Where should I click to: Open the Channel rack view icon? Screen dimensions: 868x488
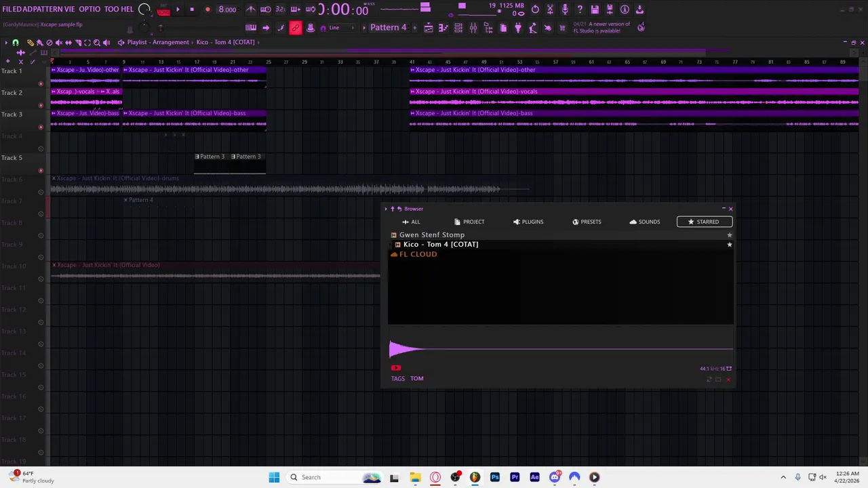point(458,28)
